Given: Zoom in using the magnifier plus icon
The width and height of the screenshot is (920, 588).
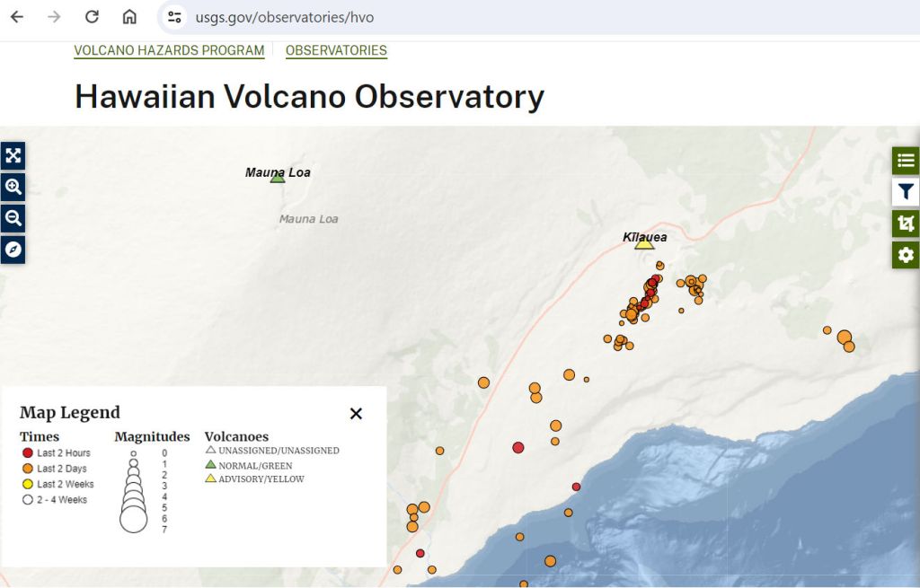Looking at the screenshot, I should pos(13,187).
